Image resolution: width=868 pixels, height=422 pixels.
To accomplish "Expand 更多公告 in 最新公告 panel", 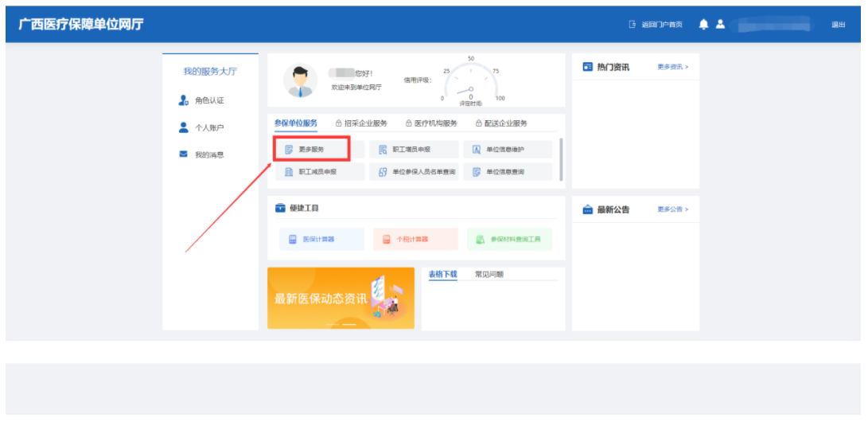I will click(x=672, y=209).
